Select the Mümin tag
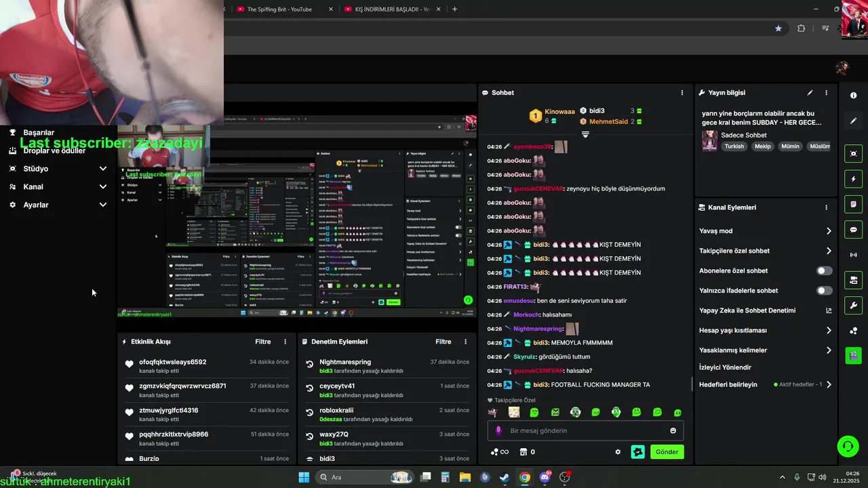This screenshot has height=488, width=868. tap(790, 146)
